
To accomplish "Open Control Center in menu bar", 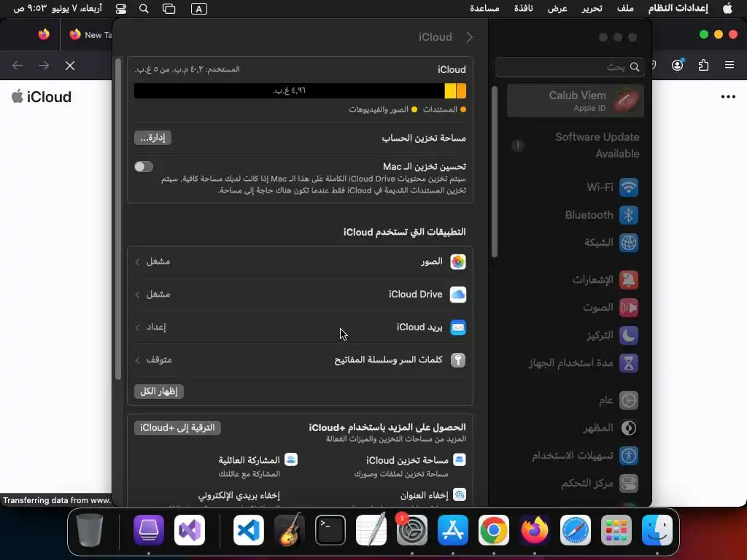I will coord(121,9).
